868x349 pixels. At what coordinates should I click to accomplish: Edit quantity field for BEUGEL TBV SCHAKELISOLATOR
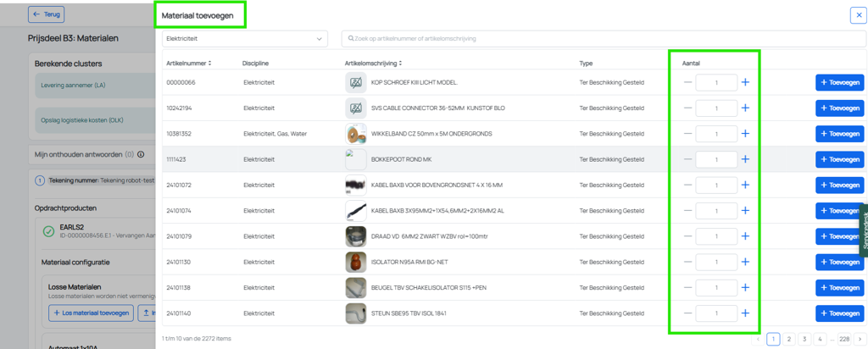(x=716, y=288)
